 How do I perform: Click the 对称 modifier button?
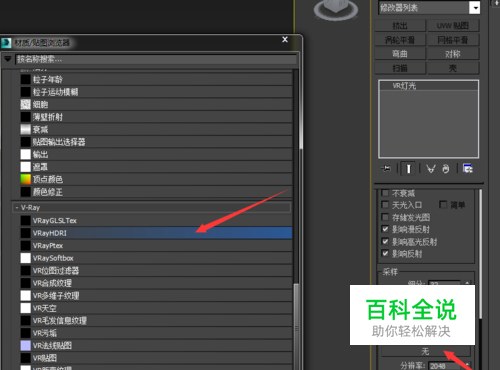[x=453, y=54]
